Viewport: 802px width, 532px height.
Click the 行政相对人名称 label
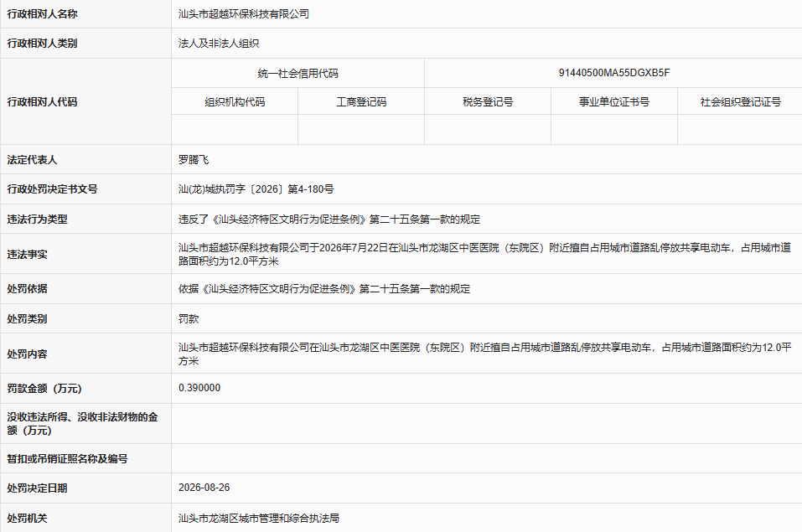[42, 13]
